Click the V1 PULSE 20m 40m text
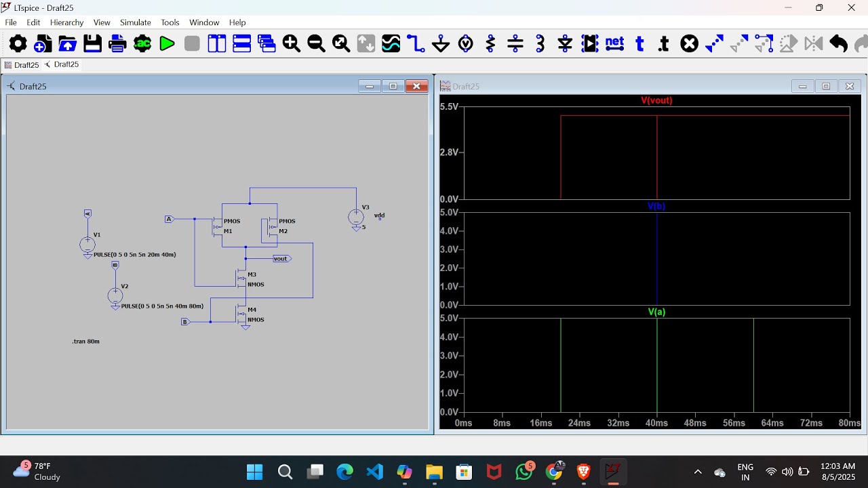 [x=135, y=255]
